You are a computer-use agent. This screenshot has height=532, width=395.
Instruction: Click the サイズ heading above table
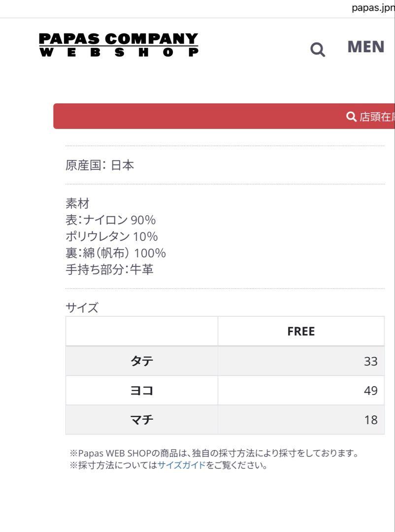point(82,308)
